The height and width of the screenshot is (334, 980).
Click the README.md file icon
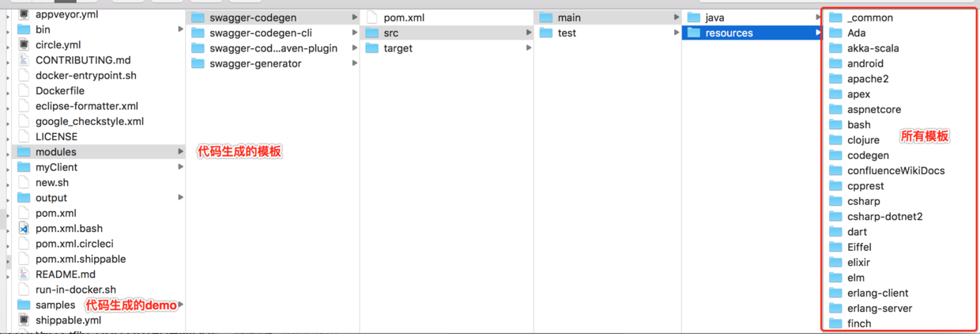click(x=24, y=275)
